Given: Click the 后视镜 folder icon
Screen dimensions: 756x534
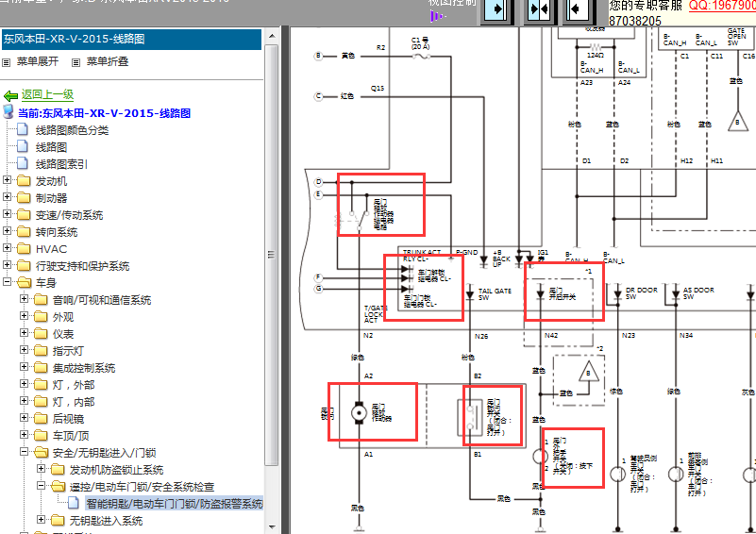Looking at the screenshot, I should 41,418.
